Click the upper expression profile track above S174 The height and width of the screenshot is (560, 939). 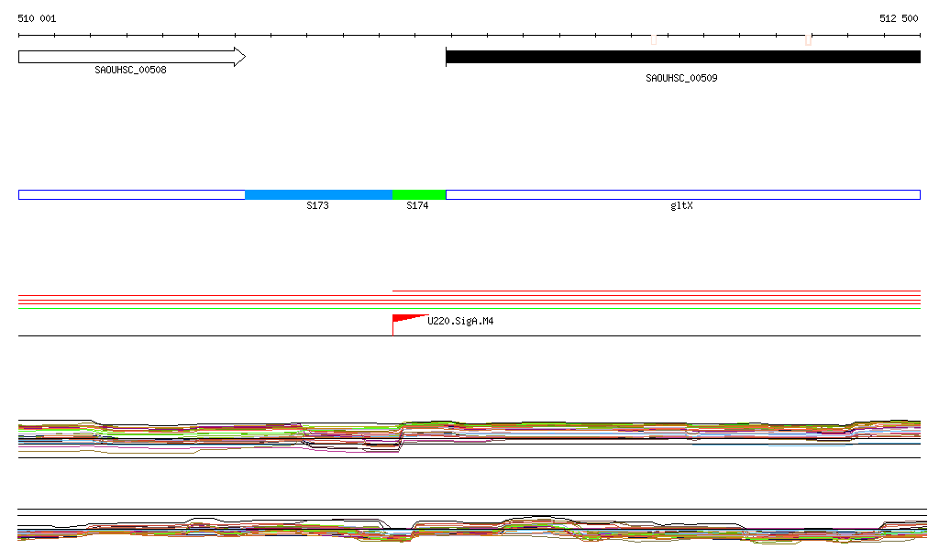pos(418,429)
